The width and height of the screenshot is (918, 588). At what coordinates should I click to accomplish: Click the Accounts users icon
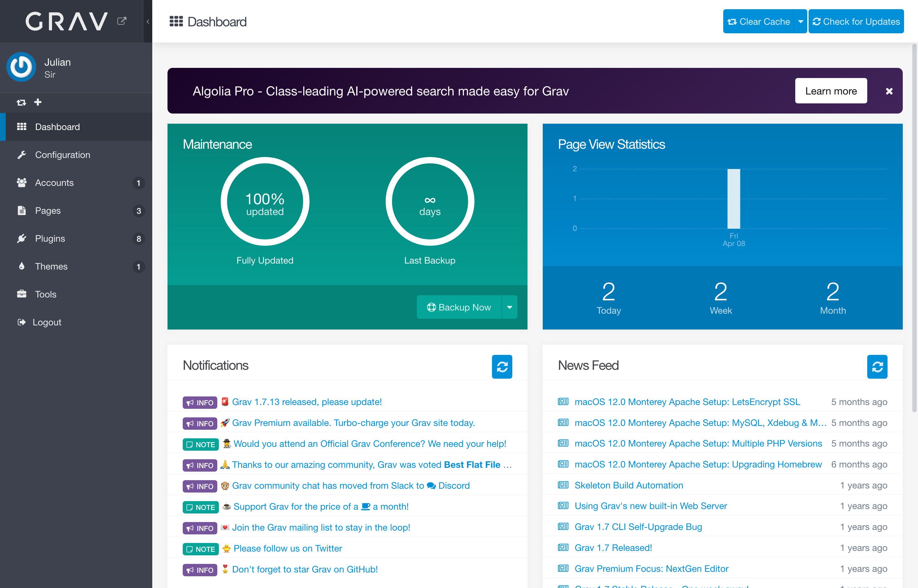click(22, 182)
